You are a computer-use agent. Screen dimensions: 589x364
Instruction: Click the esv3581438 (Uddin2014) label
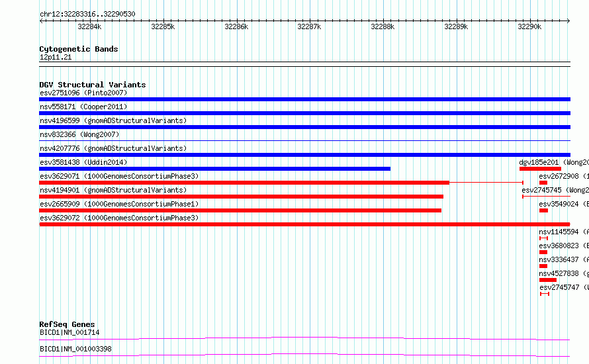coord(83,162)
